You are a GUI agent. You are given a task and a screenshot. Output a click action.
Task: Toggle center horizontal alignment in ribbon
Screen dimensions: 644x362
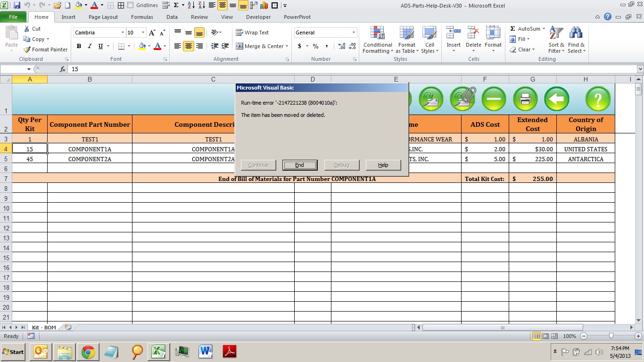[x=189, y=46]
